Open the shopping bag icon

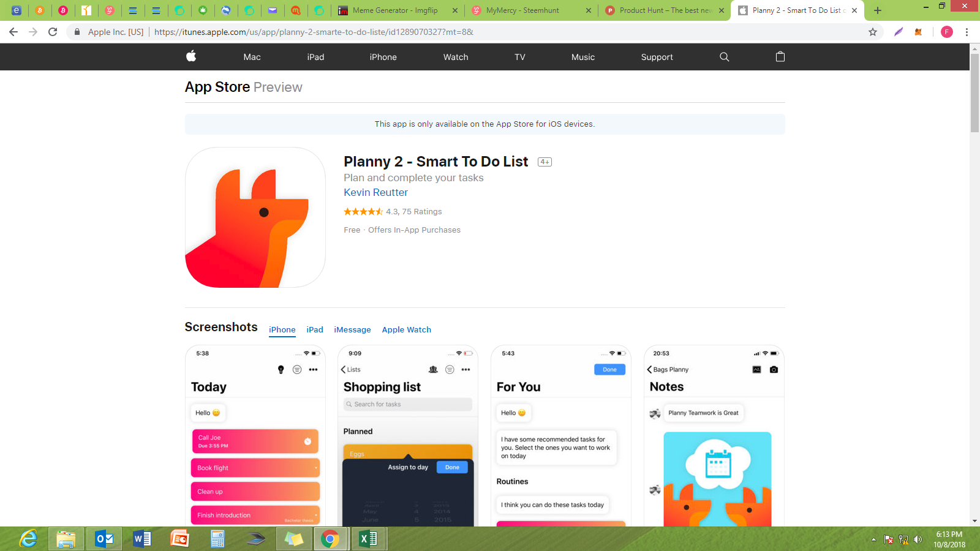point(780,56)
